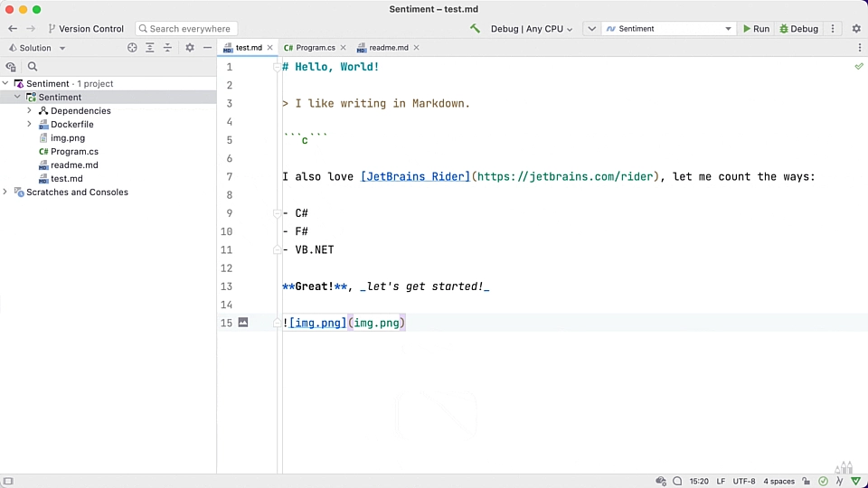Close the test.md tab
868x488 pixels.
pyautogui.click(x=270, y=48)
